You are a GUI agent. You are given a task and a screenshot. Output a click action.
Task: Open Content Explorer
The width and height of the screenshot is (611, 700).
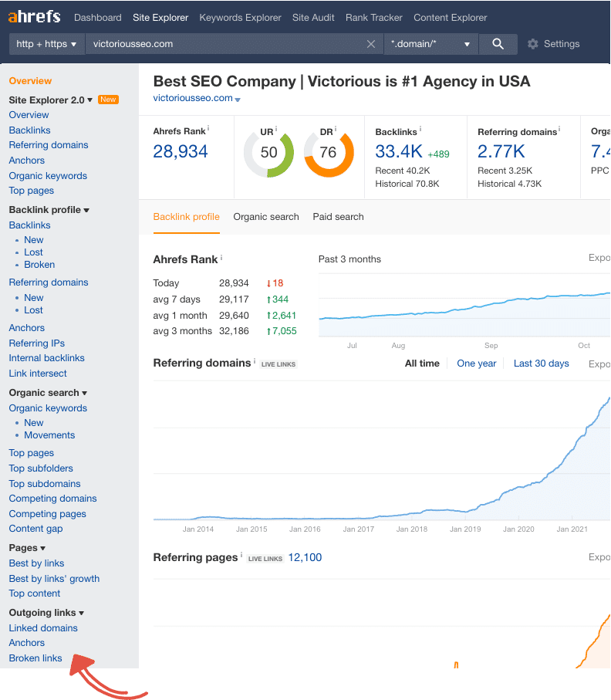pos(451,18)
